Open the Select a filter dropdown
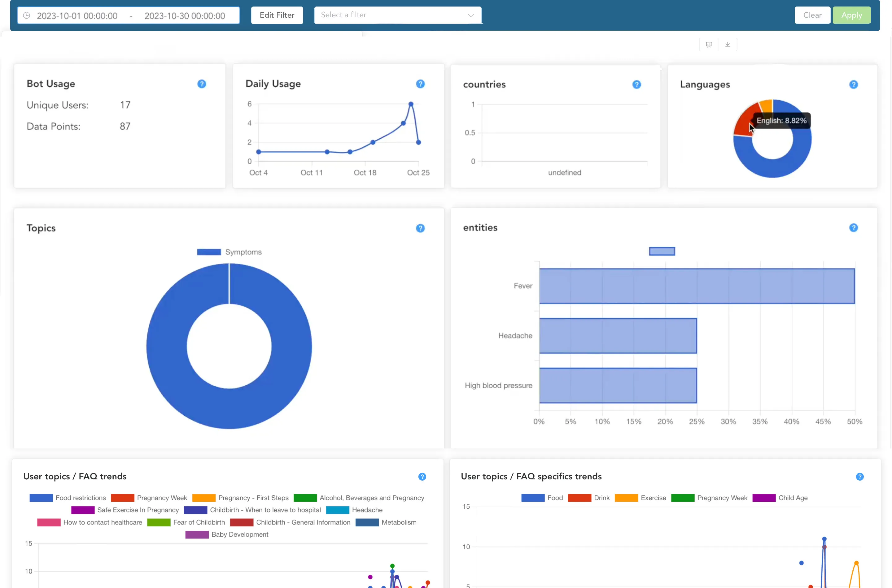892x588 pixels. tap(390, 15)
